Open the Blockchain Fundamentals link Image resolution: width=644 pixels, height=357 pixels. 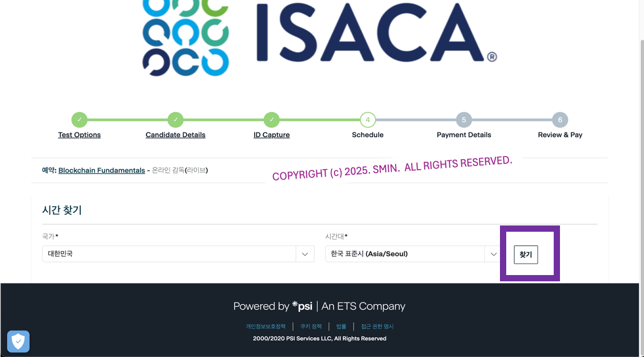(x=102, y=170)
